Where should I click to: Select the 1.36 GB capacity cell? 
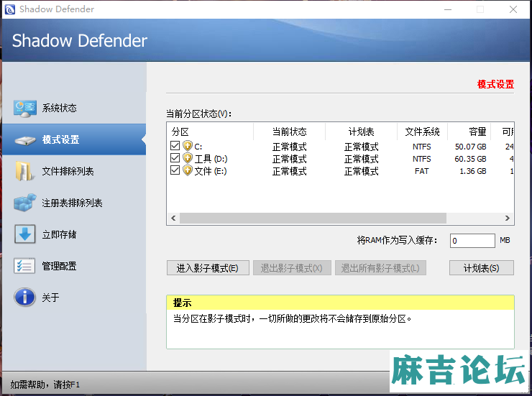click(x=472, y=171)
